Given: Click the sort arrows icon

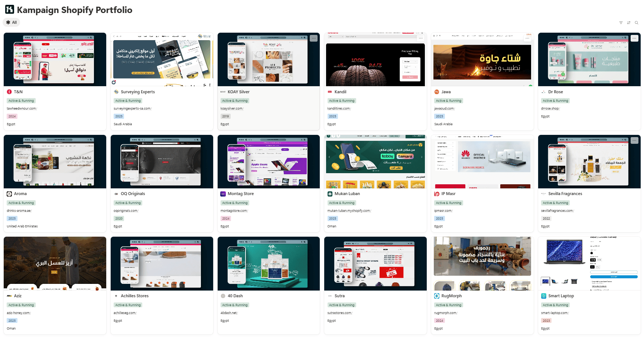Looking at the screenshot, I should 628,23.
